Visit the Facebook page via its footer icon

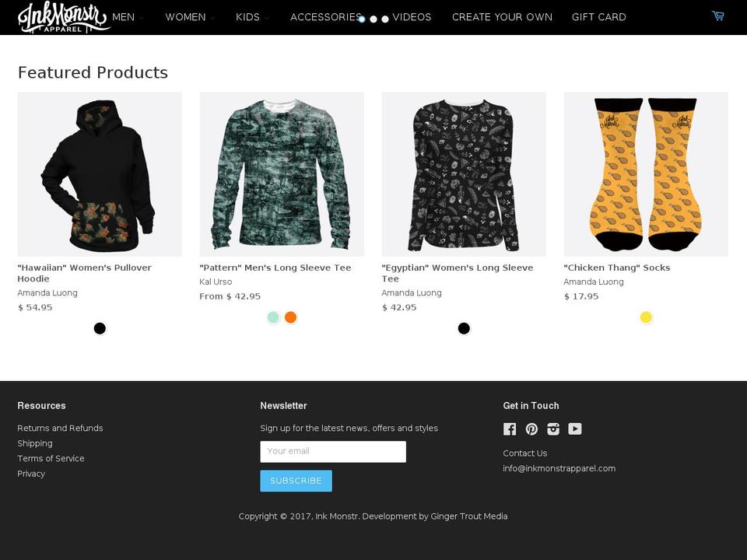[x=510, y=429]
